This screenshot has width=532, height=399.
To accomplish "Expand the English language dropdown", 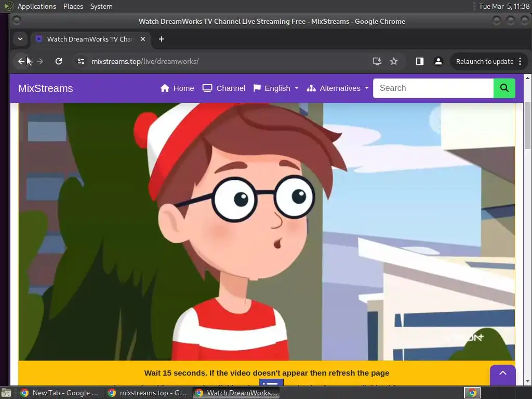I will point(276,88).
